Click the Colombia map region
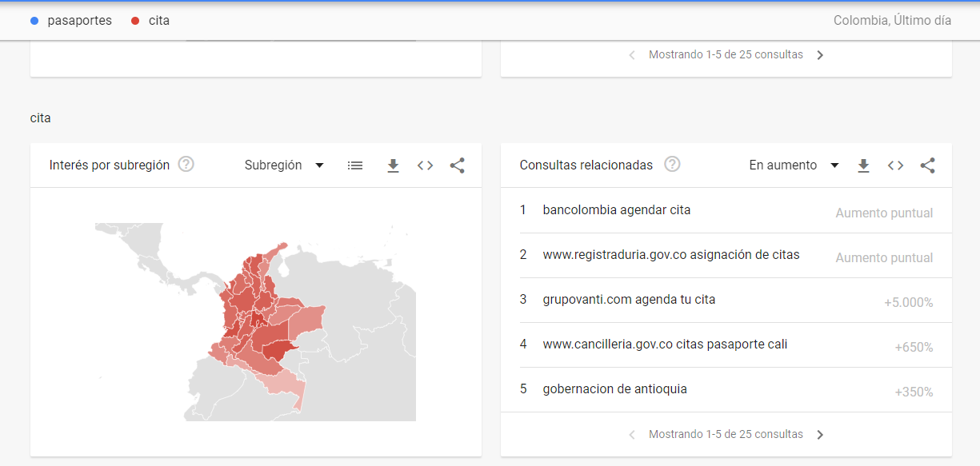This screenshot has height=466, width=980. coord(264,320)
